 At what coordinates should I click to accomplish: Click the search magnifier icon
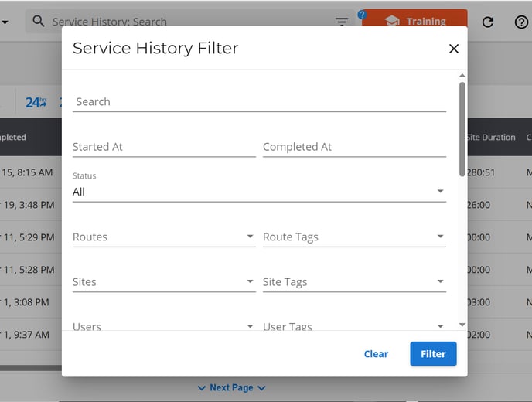[39, 21]
